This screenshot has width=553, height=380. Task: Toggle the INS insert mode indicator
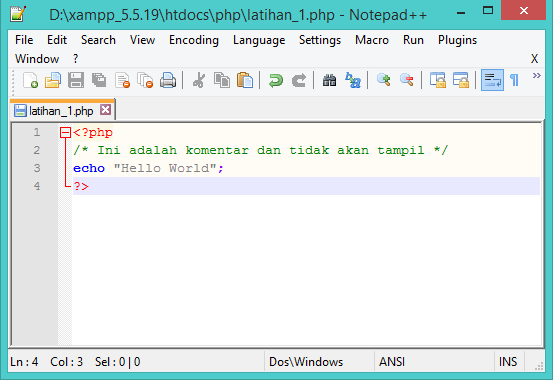pos(509,362)
